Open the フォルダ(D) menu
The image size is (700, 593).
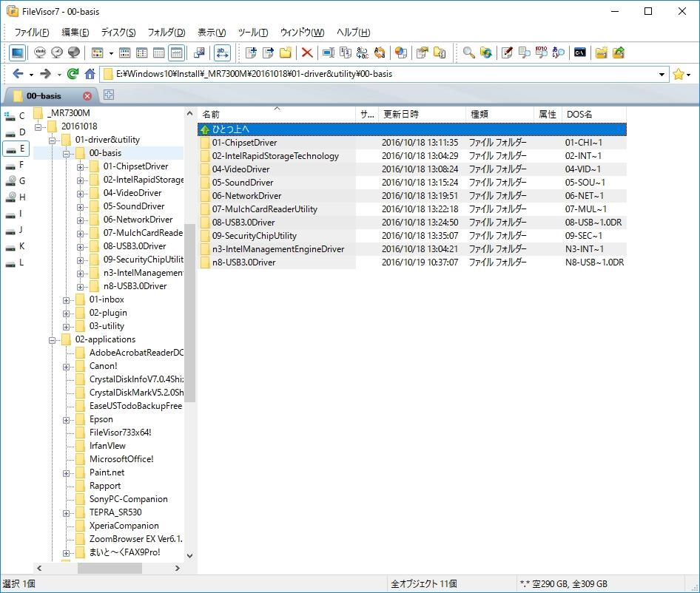[166, 32]
